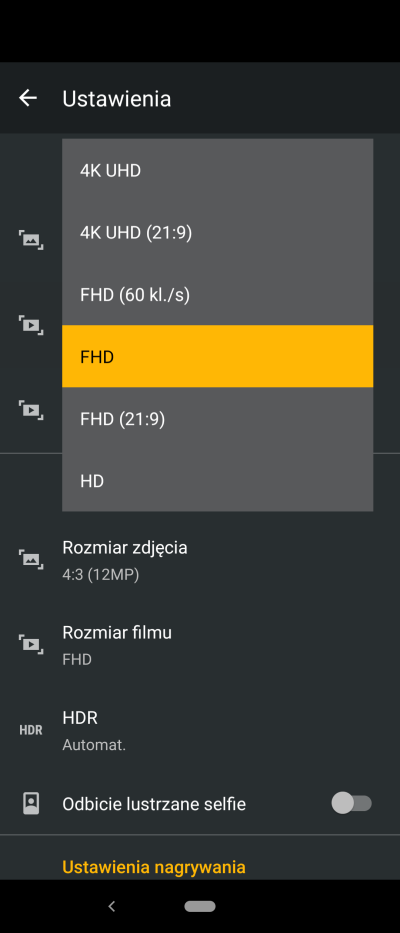Click the selfie portrait icon

pyautogui.click(x=30, y=804)
